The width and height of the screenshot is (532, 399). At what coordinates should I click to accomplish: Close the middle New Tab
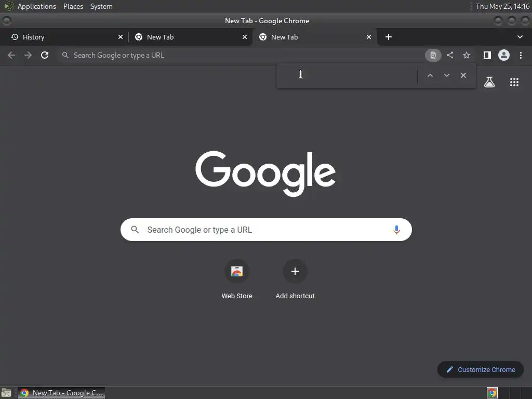(x=245, y=37)
